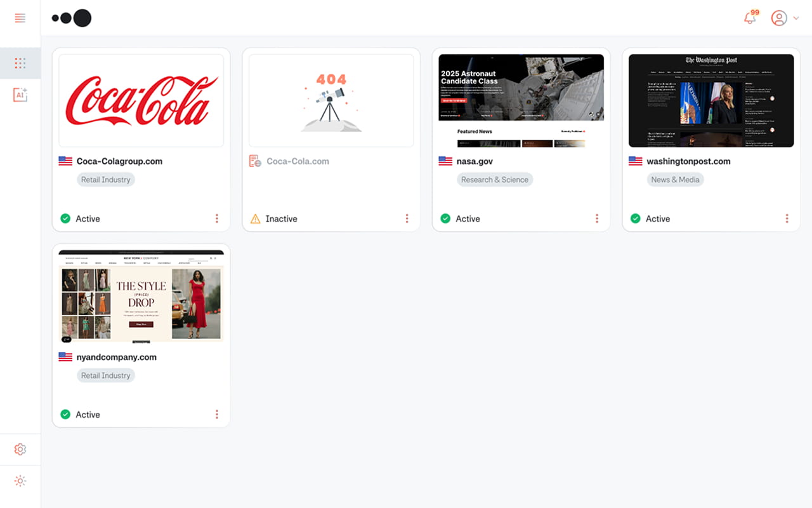Click green check icon on washingtonpost.com card
Screen dimensions: 812x508
point(636,218)
